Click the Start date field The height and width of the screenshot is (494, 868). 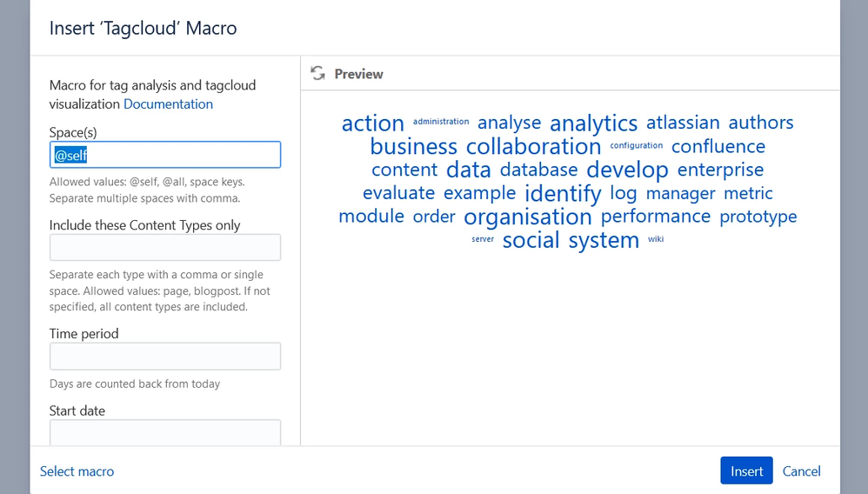point(165,432)
